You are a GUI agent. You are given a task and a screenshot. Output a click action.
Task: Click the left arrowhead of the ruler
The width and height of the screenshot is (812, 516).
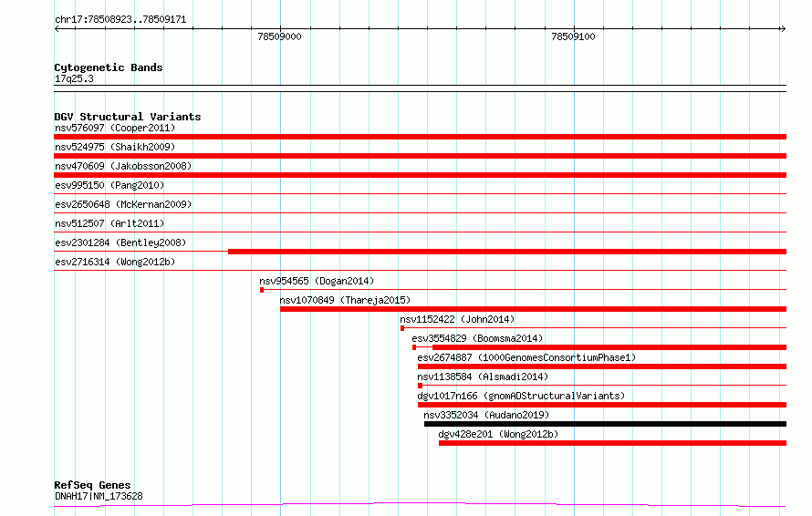[57, 29]
